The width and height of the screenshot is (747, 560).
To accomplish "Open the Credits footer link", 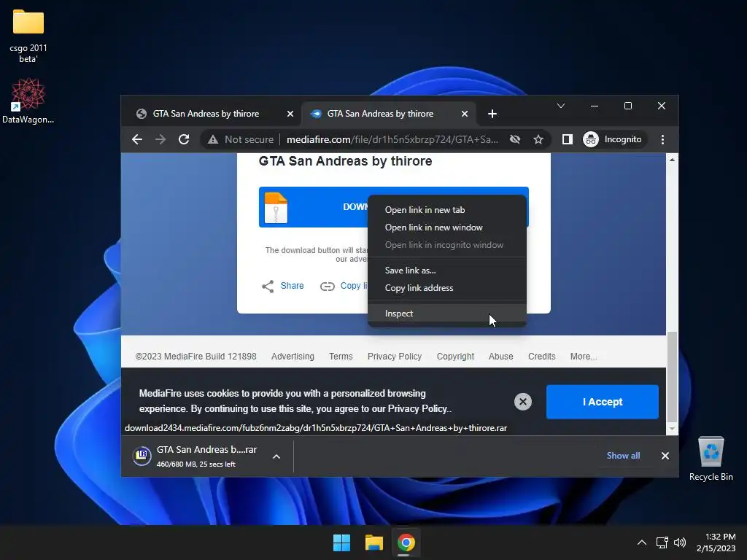I will (542, 356).
